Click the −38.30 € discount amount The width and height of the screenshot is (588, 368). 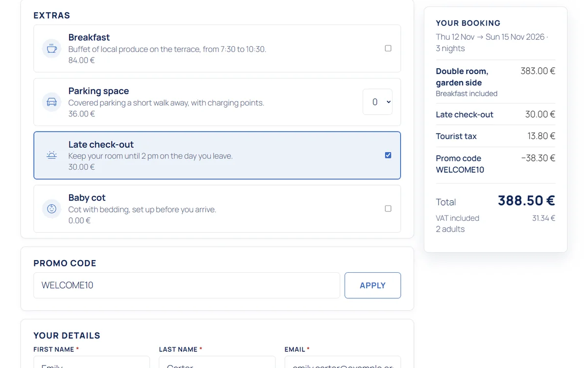(538, 158)
